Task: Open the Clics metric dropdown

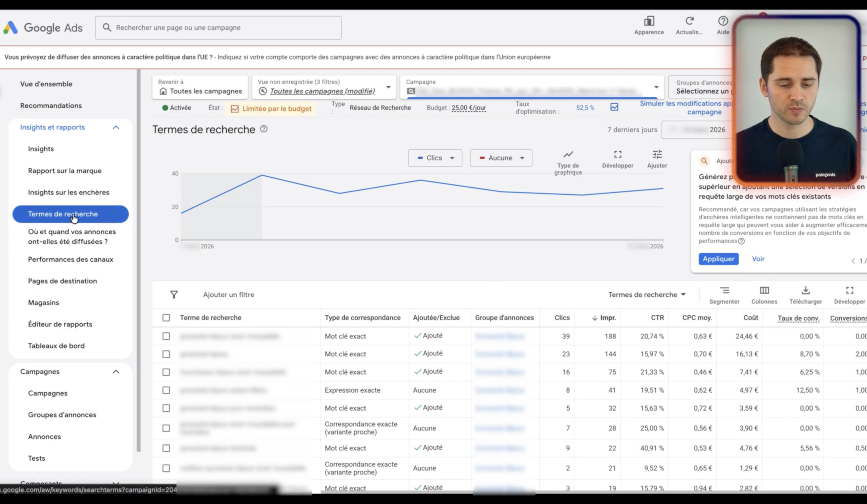Action: [435, 158]
